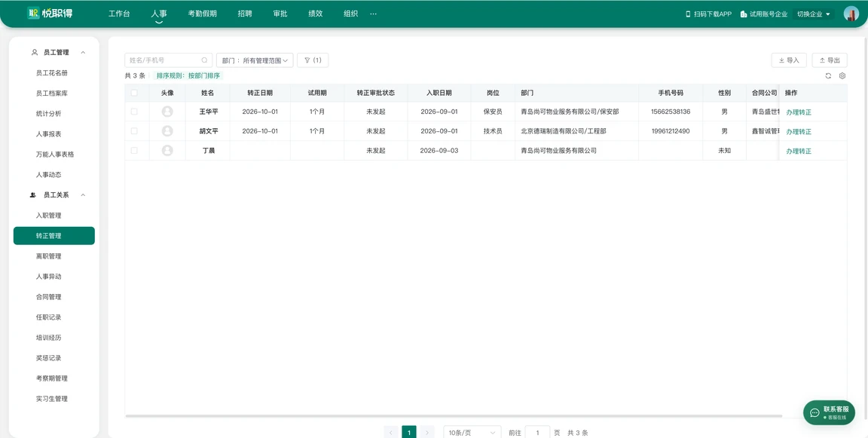Open table column settings gear icon
The height and width of the screenshot is (438, 868).
(x=842, y=76)
